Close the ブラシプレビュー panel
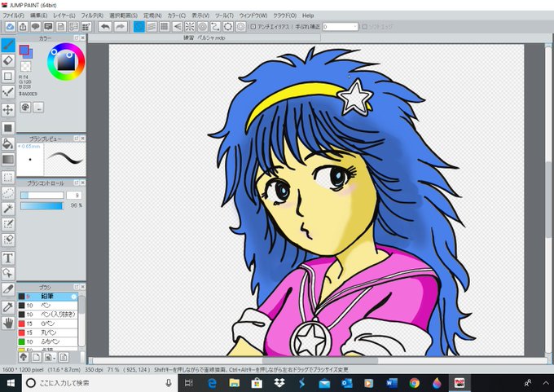Screen dimensions: 554x392 82,139
